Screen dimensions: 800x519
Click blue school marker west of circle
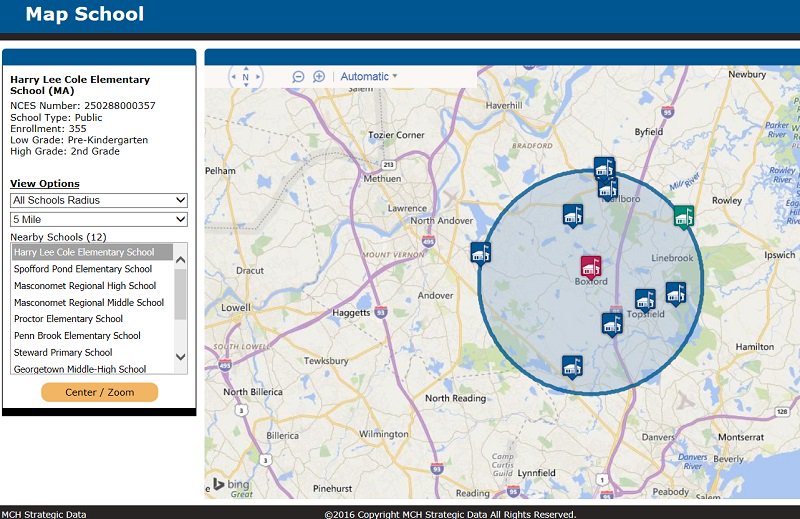481,254
